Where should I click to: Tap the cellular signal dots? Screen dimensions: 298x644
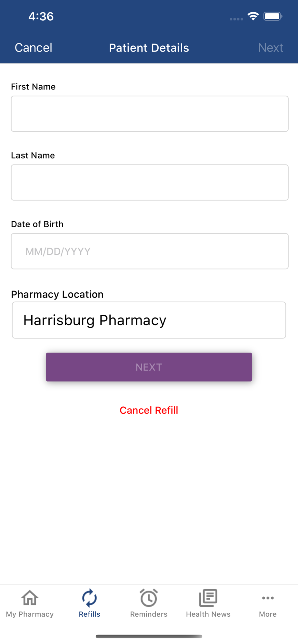[236, 19]
